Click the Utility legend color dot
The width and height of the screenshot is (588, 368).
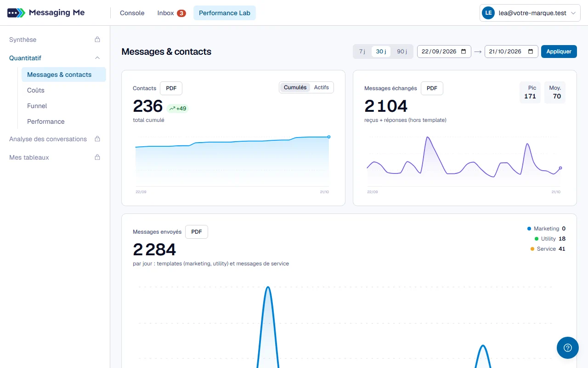[x=537, y=239]
